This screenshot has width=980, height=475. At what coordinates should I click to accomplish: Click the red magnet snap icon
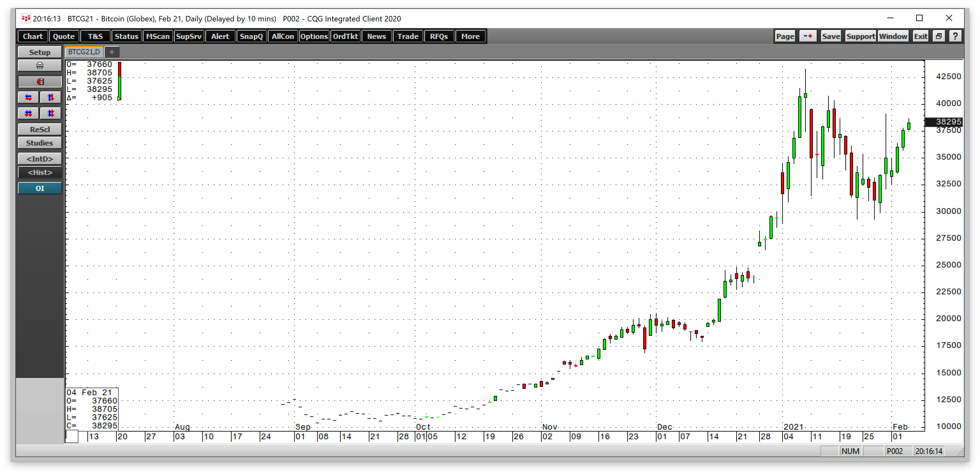coord(40,81)
